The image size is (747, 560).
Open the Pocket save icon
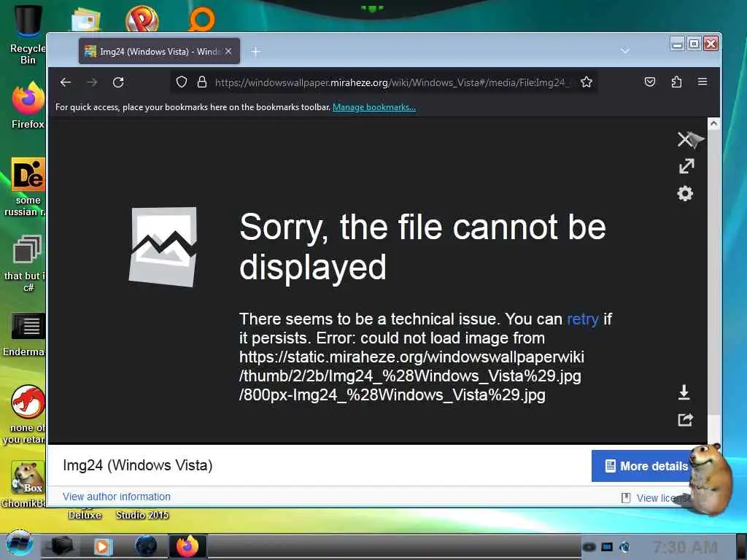(x=650, y=82)
